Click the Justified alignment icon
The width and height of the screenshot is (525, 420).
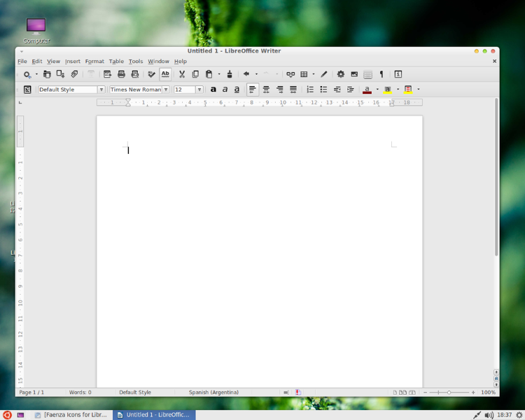pyautogui.click(x=293, y=90)
